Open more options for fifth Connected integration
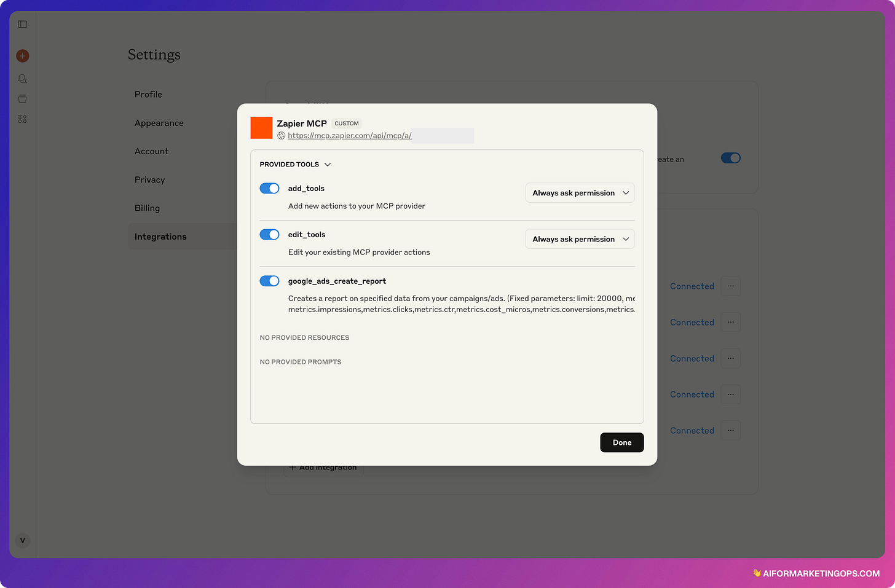The image size is (895, 588). 731,431
